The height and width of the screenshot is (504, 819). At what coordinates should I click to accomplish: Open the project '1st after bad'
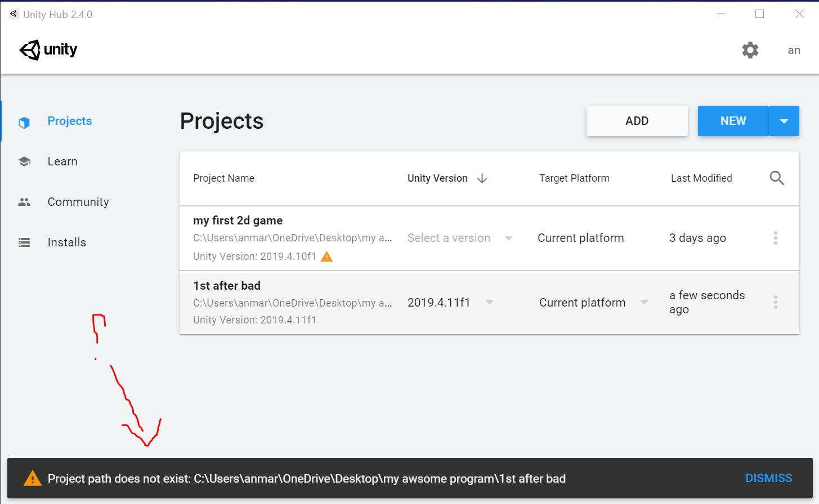(227, 286)
